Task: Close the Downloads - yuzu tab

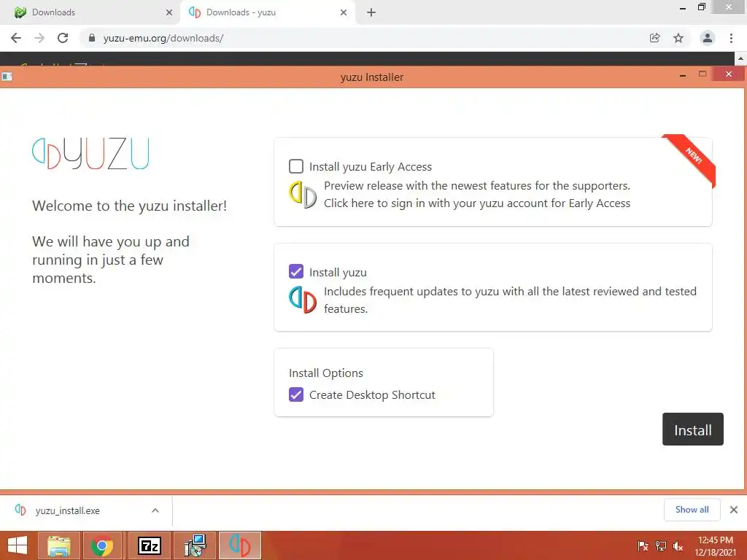Action: click(344, 12)
